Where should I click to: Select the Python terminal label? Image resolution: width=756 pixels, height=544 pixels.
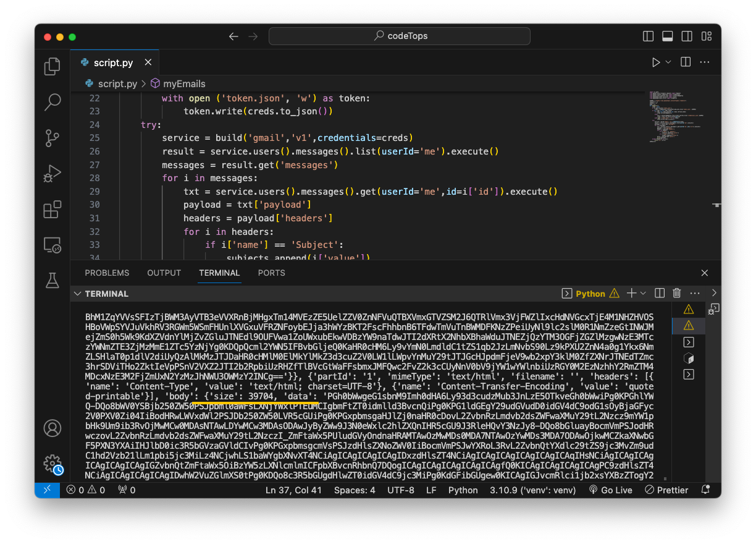point(590,294)
